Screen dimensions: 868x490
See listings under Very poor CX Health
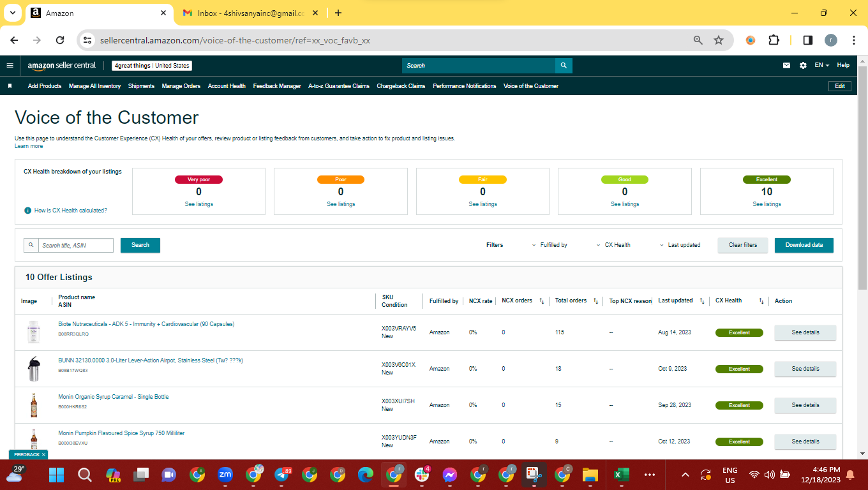pyautogui.click(x=199, y=204)
